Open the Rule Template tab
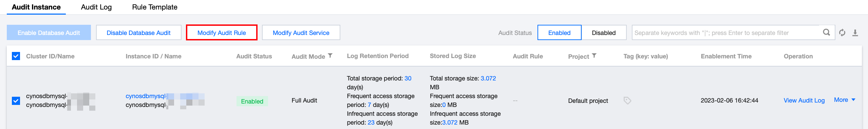Screen dimensions: 868x129 coord(155,7)
